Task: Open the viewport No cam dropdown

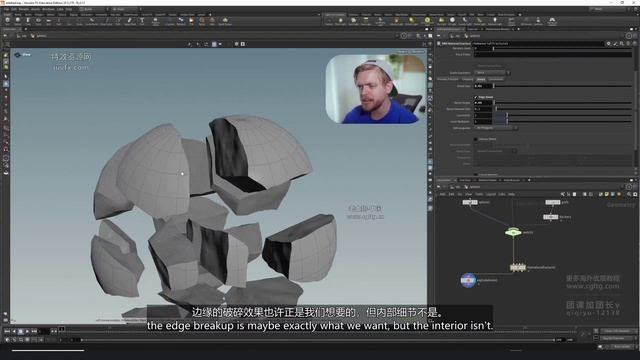Action: pos(418,51)
